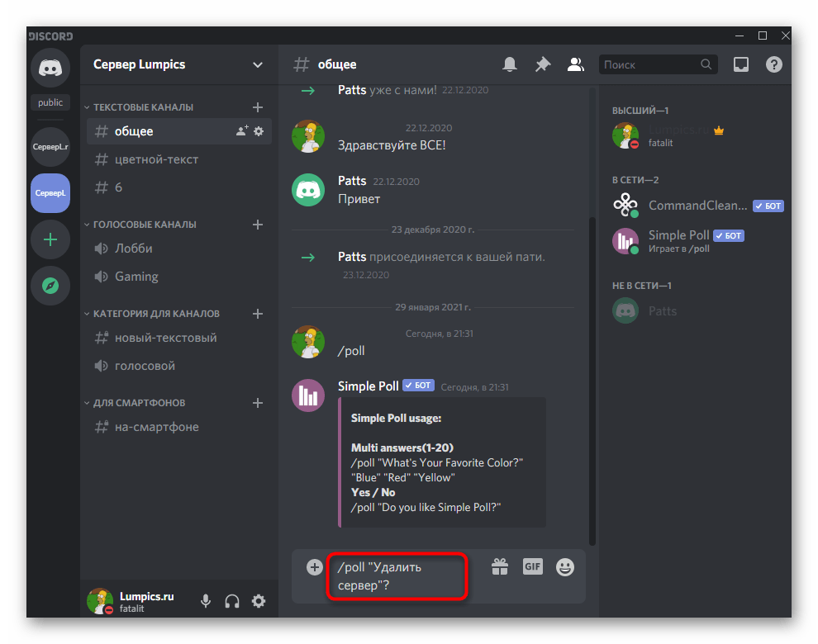Open the inbox icon in header
The image size is (818, 644).
pyautogui.click(x=741, y=64)
